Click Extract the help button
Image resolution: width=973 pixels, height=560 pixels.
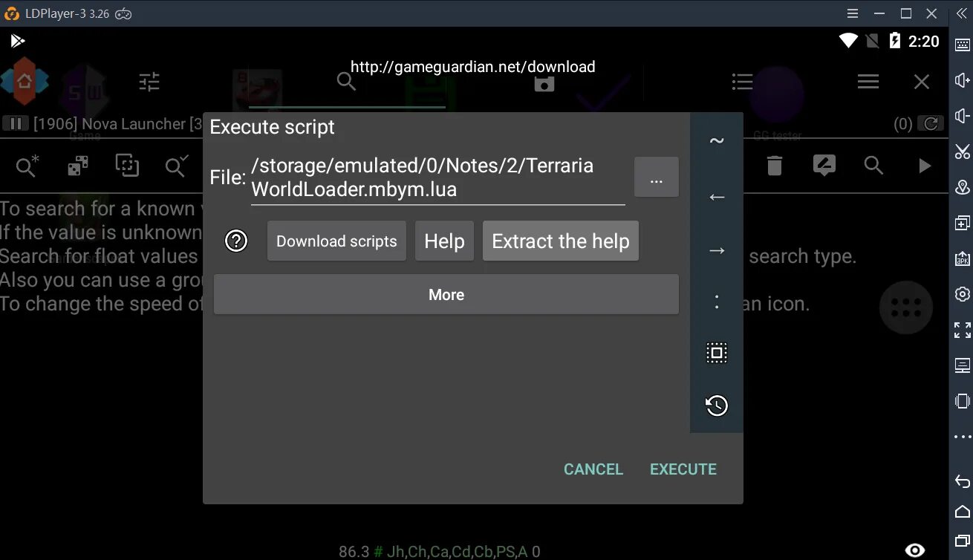(561, 241)
